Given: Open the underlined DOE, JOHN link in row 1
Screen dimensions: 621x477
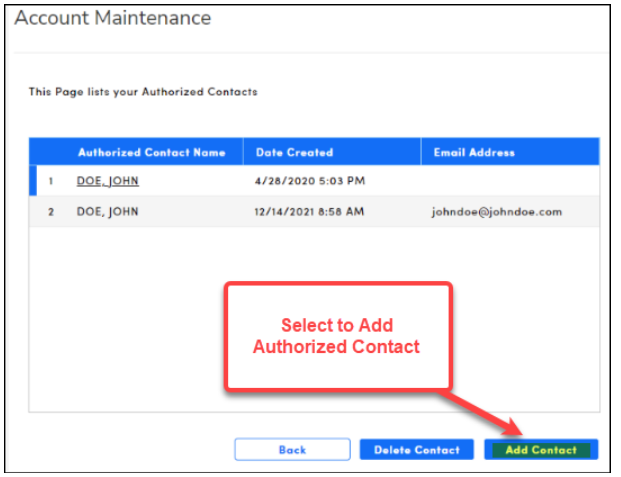Looking at the screenshot, I should point(107,181).
